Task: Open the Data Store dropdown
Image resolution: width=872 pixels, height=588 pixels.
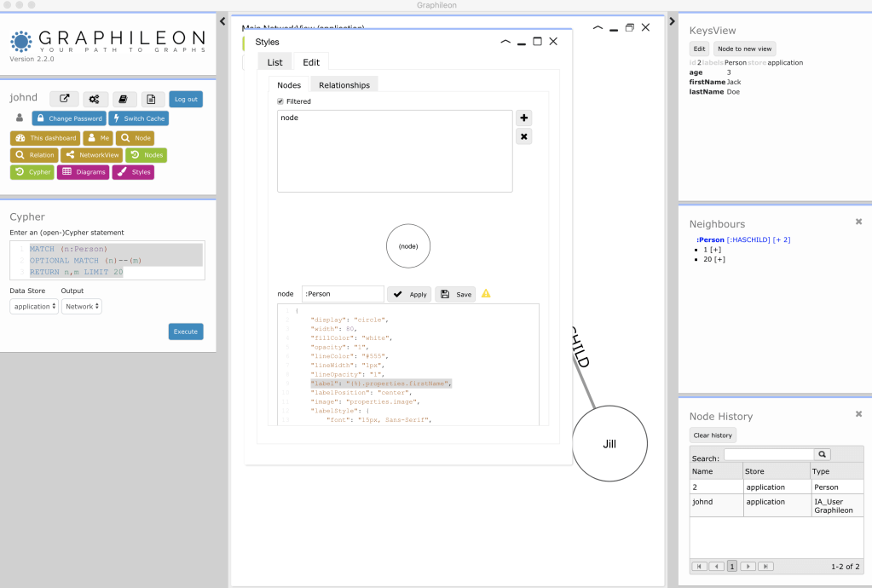Action: (x=33, y=307)
